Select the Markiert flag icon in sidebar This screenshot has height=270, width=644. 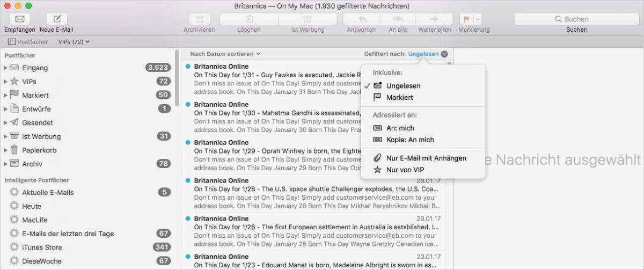(14, 95)
